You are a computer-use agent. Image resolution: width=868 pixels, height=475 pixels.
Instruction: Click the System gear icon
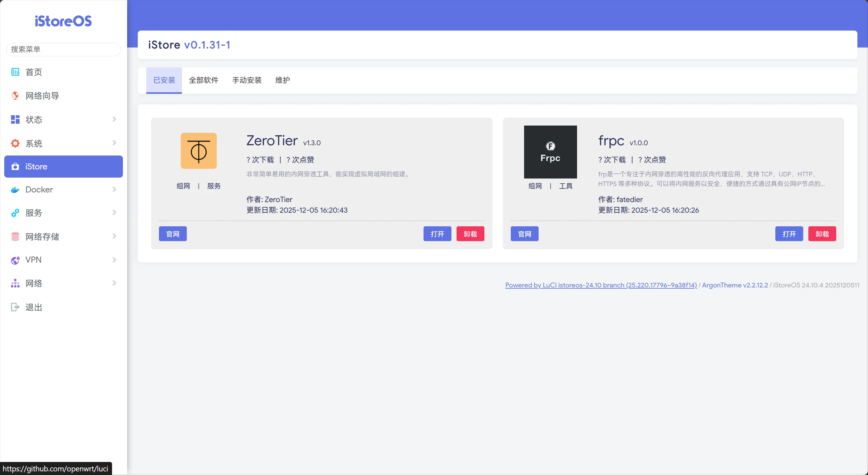coord(15,143)
